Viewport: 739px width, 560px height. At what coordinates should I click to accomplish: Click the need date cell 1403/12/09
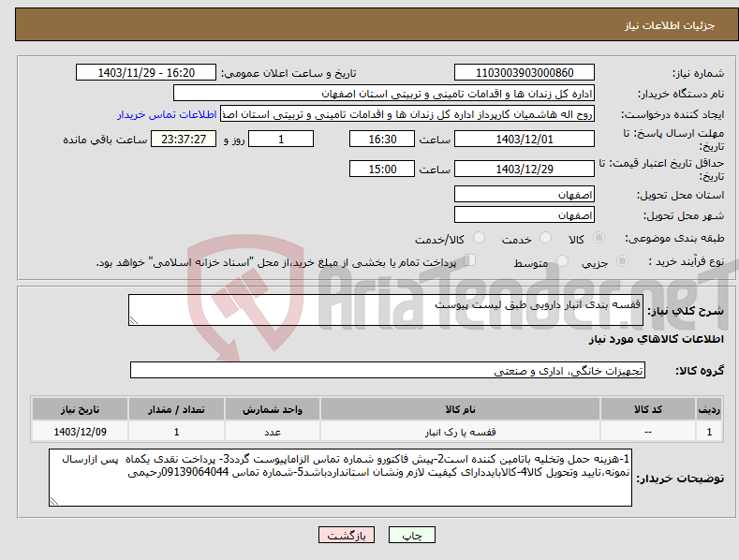pyautogui.click(x=81, y=432)
